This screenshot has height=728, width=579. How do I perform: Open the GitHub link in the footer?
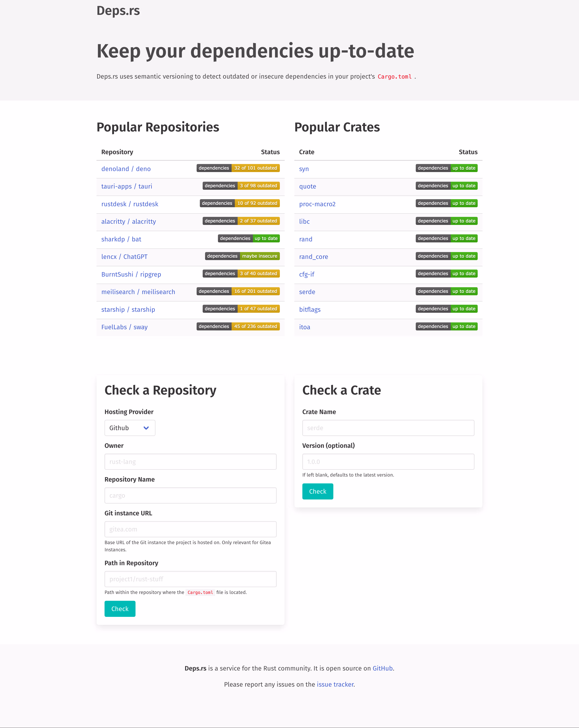coord(382,668)
